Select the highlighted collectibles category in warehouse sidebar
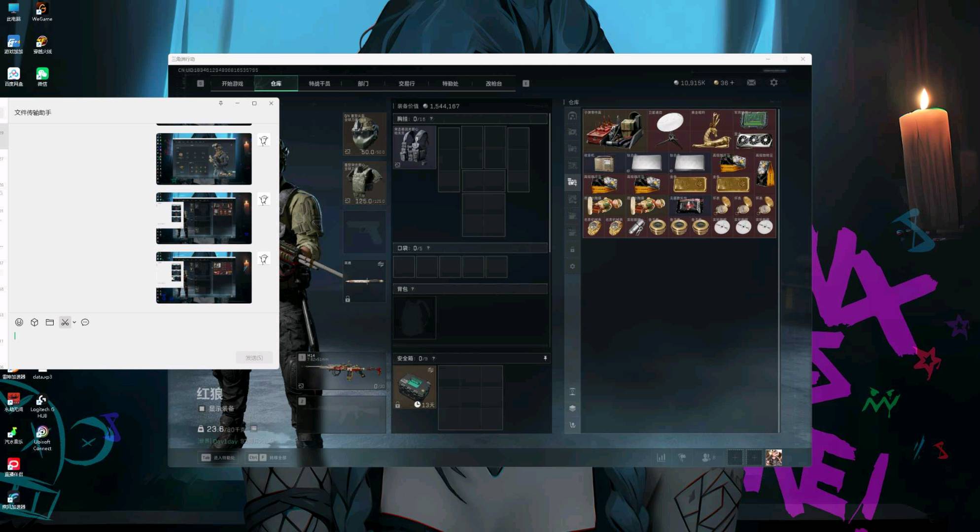Screen dimensions: 980x532 point(572,182)
